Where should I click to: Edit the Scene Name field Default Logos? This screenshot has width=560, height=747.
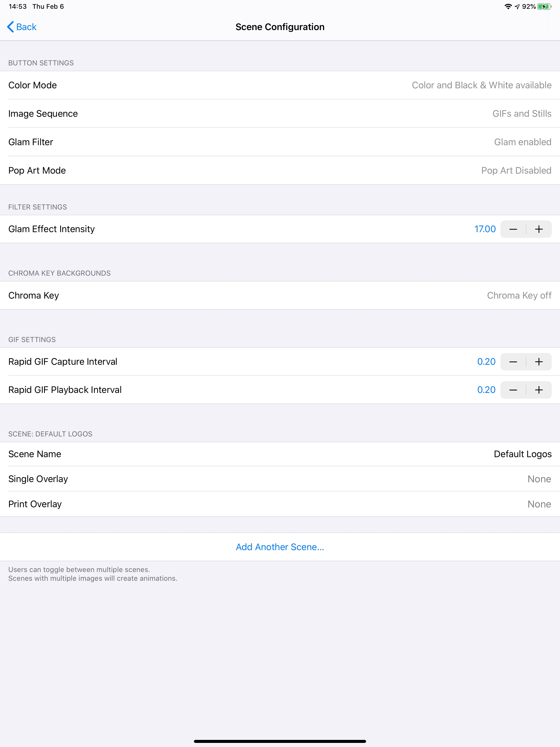click(523, 454)
